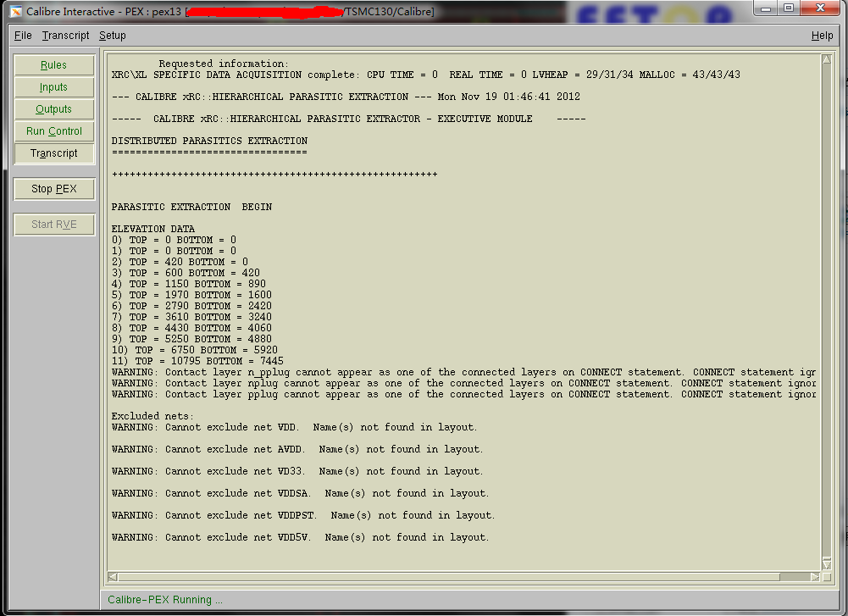The height and width of the screenshot is (616, 848).
Task: Click elevation row 11 TOP = 10795
Action: coord(197,361)
